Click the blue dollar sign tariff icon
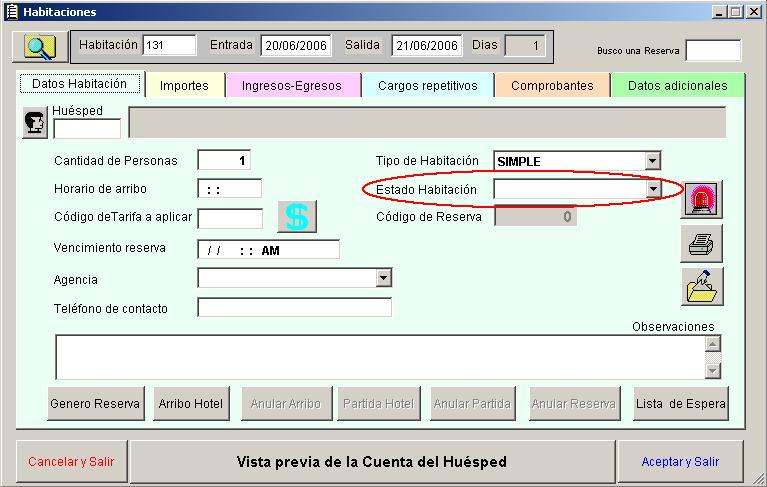Screen dimensions: 767x487 click(x=297, y=217)
